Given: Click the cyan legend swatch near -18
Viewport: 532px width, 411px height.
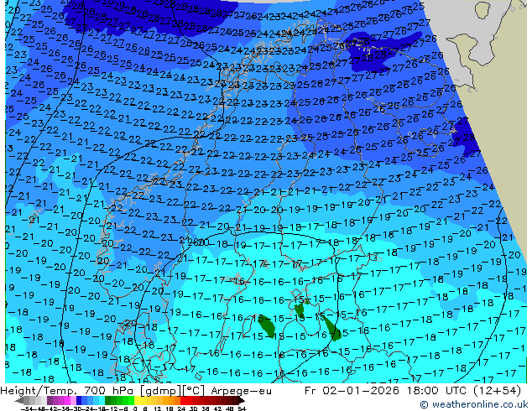Looking at the screenshot, I should [102, 400].
